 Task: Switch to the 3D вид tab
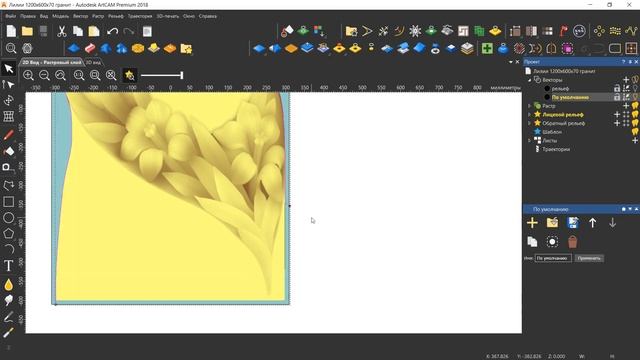[93, 62]
